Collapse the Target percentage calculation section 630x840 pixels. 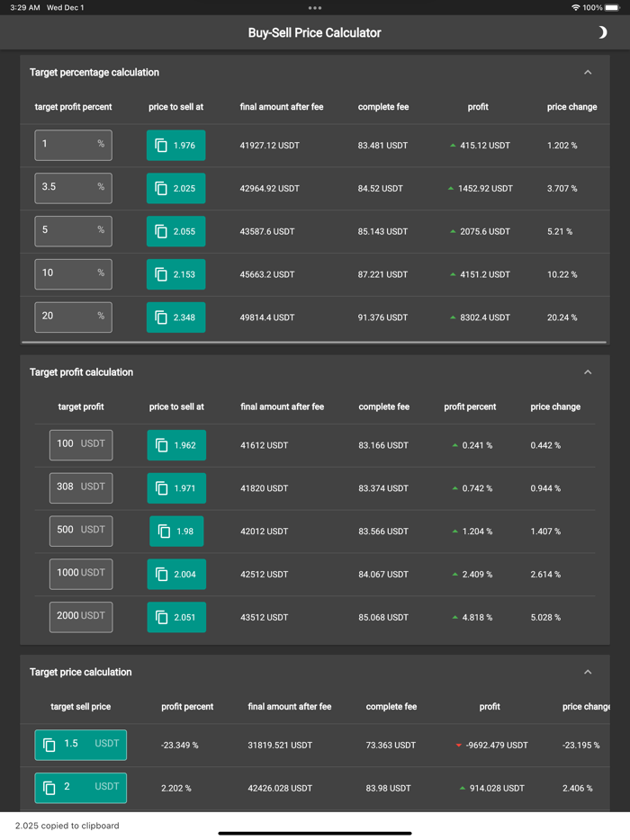[588, 72]
